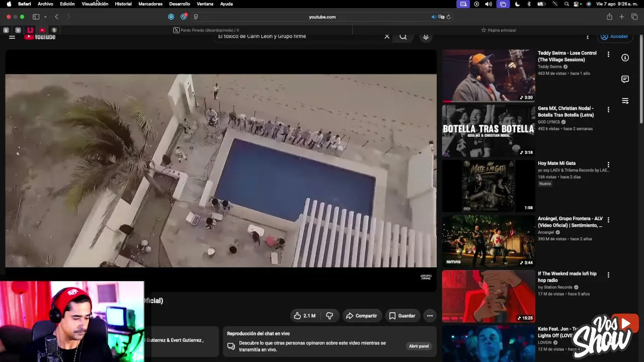Click the playing video frame
Viewport: 644px width, 362px height.
pyautogui.click(x=221, y=171)
